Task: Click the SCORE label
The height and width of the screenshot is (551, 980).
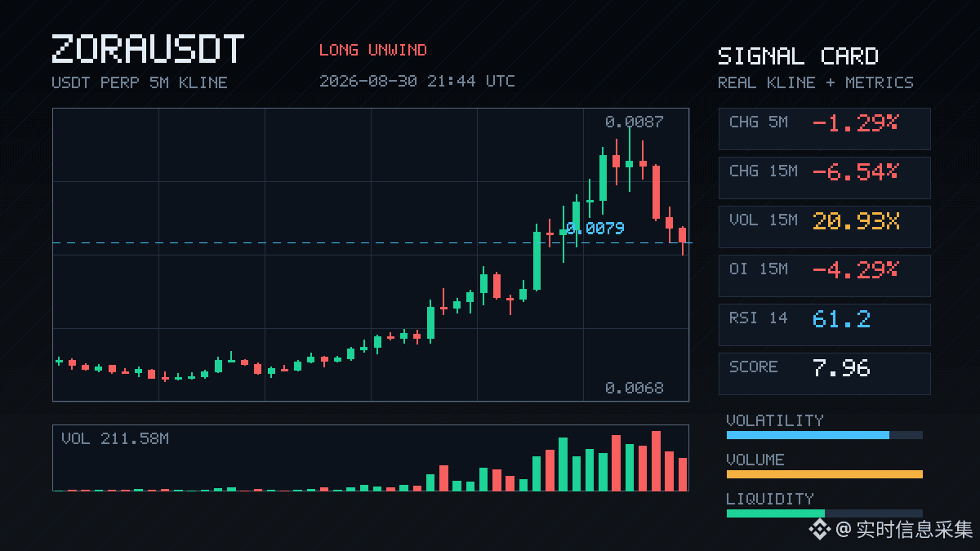Action: [x=754, y=367]
